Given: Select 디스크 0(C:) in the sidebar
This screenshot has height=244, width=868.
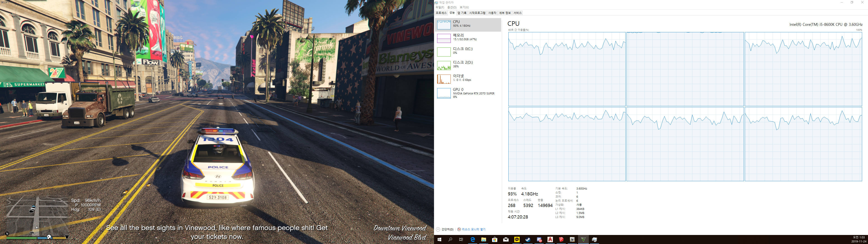Looking at the screenshot, I should pyautogui.click(x=468, y=52).
